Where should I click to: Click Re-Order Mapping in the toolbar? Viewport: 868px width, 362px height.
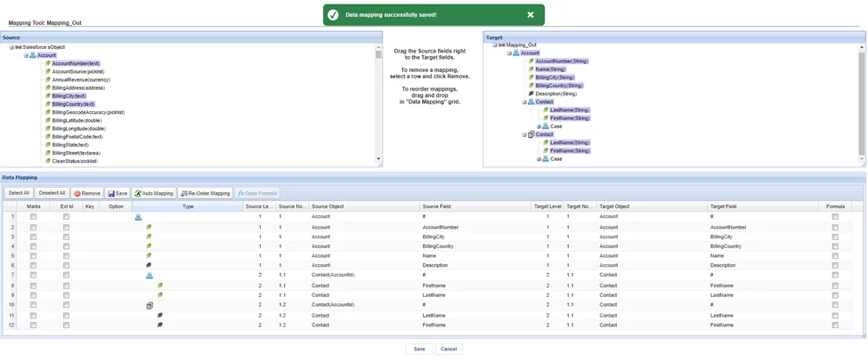206,193
